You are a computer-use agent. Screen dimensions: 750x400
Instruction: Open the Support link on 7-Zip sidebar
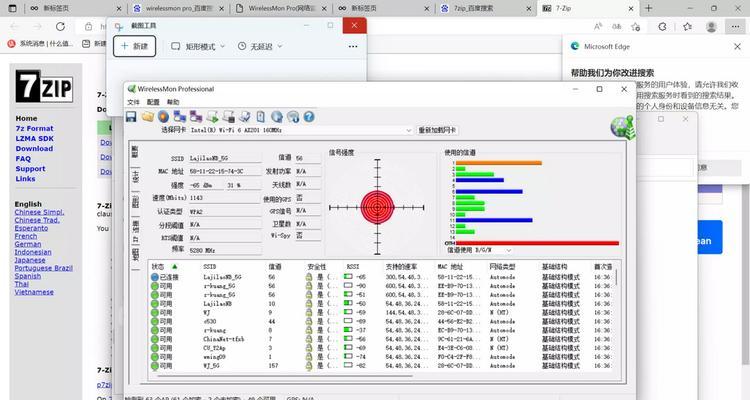(x=30, y=168)
